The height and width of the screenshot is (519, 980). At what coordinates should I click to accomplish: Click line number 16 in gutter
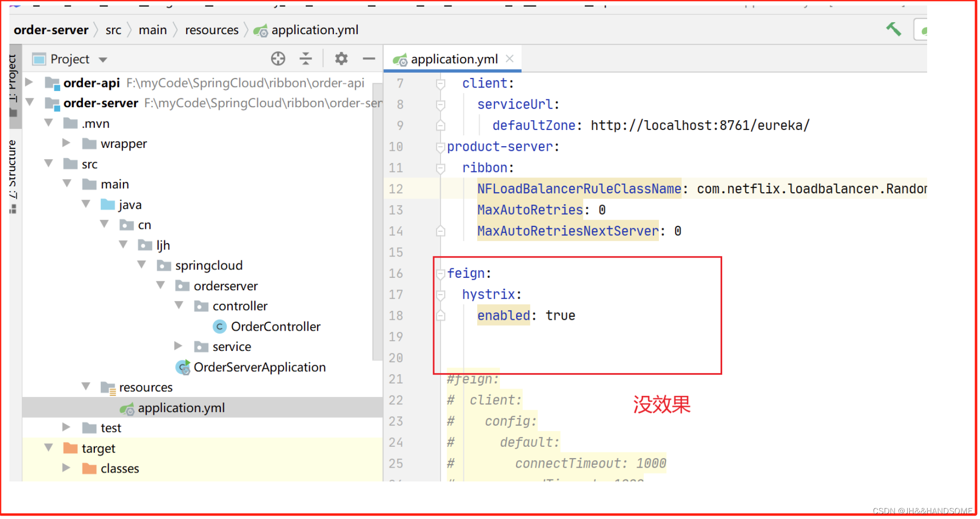tap(396, 273)
